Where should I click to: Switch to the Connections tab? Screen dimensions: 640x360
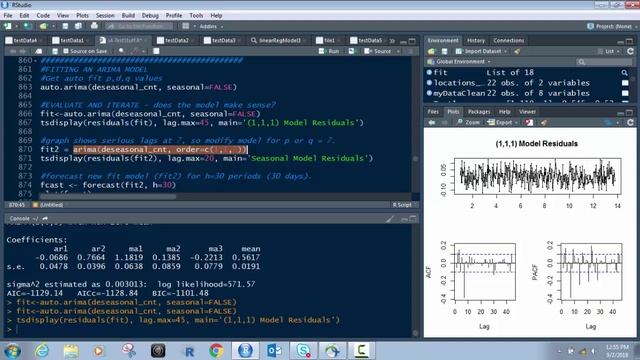(x=509, y=40)
